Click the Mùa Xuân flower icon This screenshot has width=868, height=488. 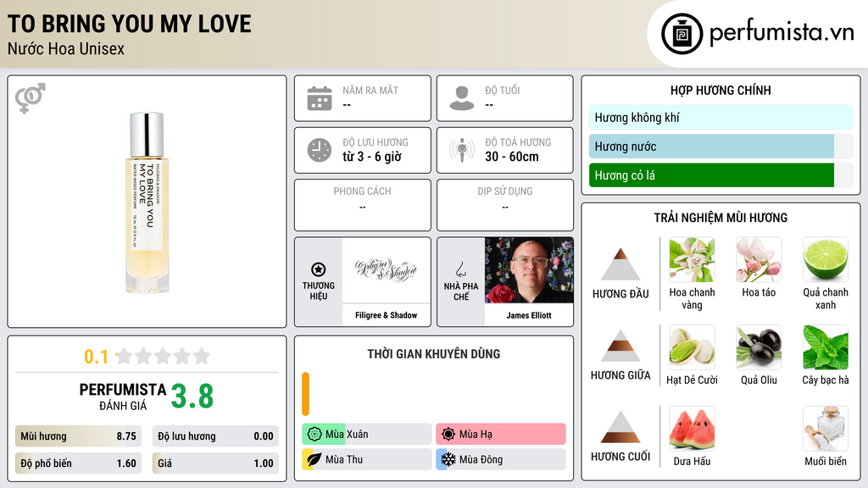click(314, 435)
